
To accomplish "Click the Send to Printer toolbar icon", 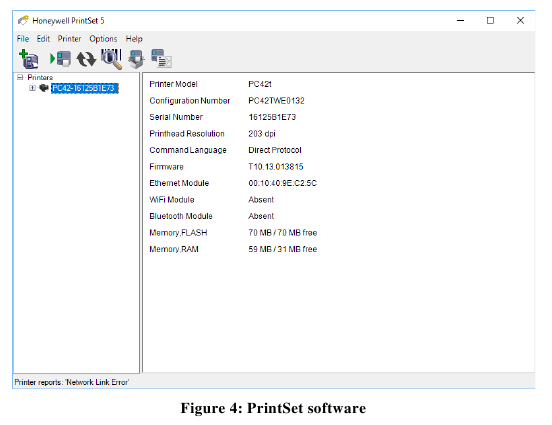I will (x=60, y=59).
